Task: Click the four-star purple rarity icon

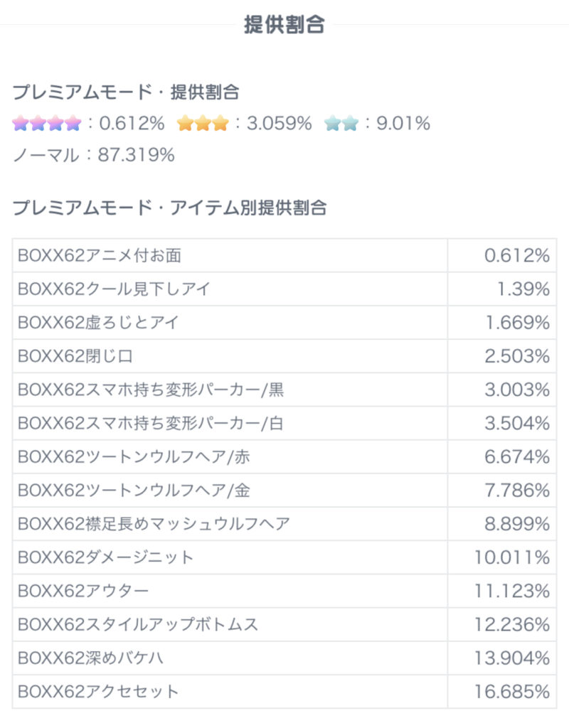Action: pos(47,124)
